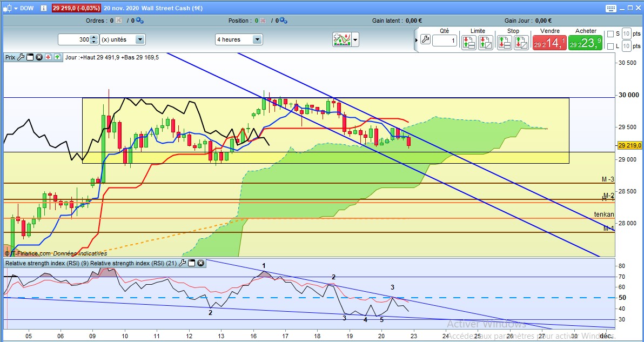Viewport: 644px width, 342px height.
Task: Collapse the trading panel black triangle
Action: tap(417, 40)
